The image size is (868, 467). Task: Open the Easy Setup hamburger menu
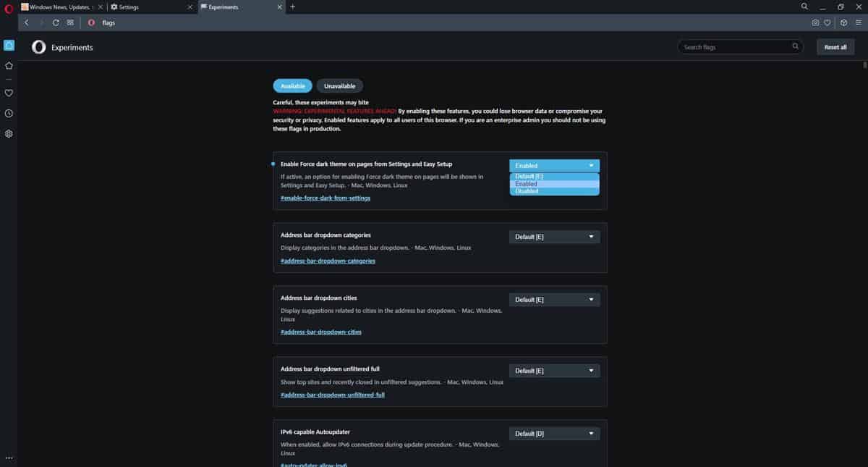point(860,22)
